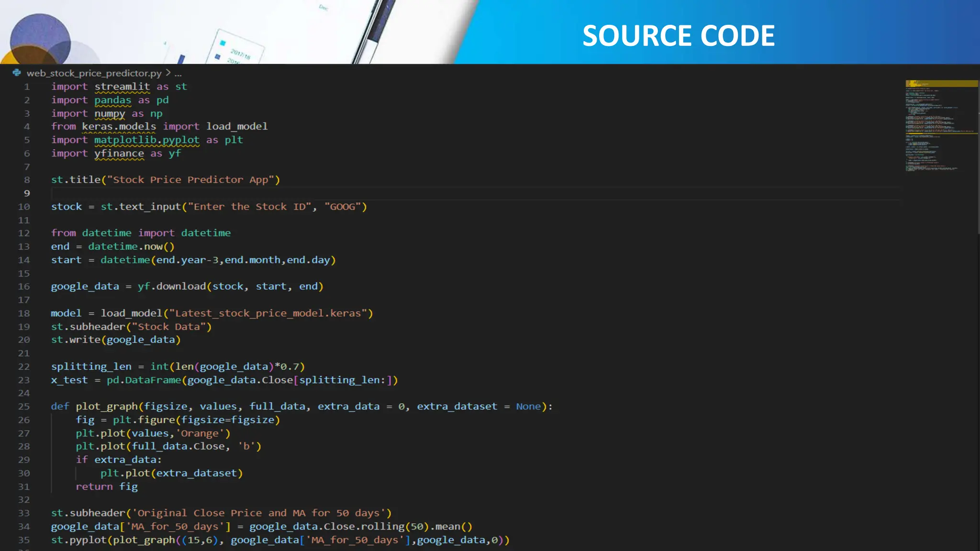Viewport: 980px width, 551px height.
Task: Click the "GOOG" string on line 10
Action: pos(343,207)
